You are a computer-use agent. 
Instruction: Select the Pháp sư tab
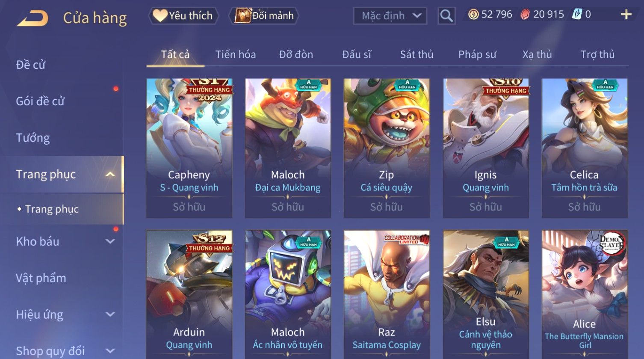point(477,54)
